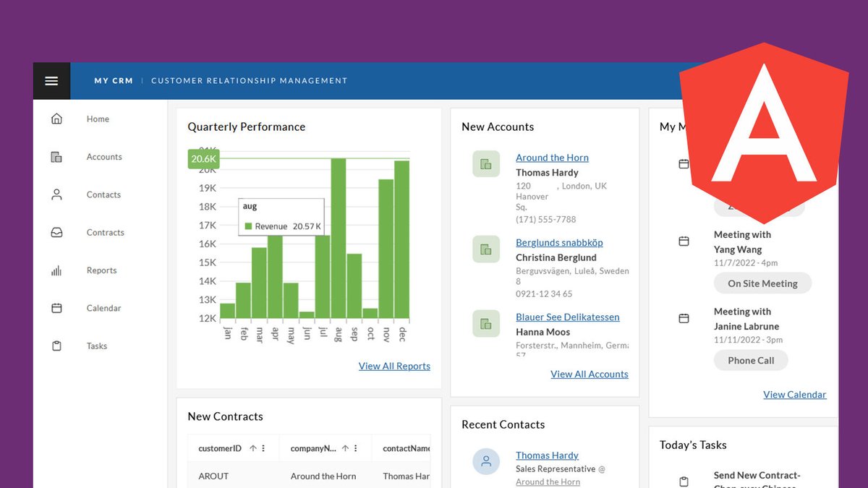Click Thomas Hardy's avatar in Recent Contacts
Screen dimensions: 868x488
[485, 461]
